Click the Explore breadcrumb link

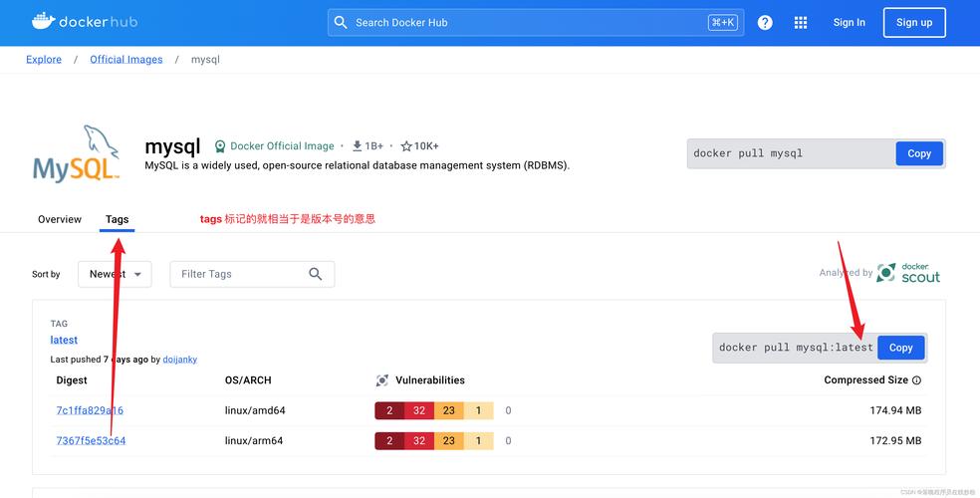pos(44,60)
